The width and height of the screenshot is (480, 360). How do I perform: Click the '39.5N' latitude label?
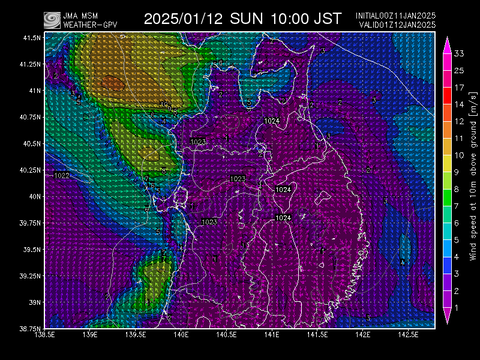coord(32,250)
